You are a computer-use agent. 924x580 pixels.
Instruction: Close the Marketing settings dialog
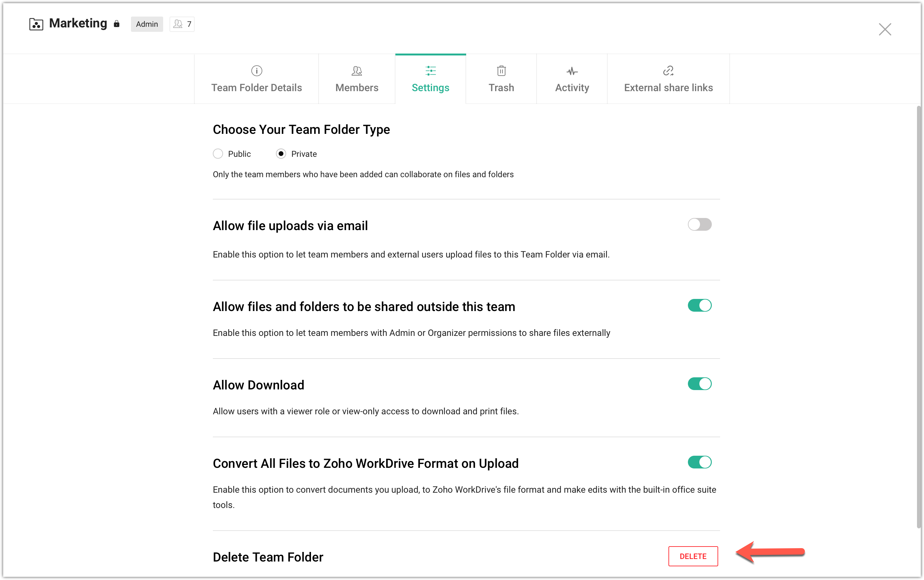point(885,29)
